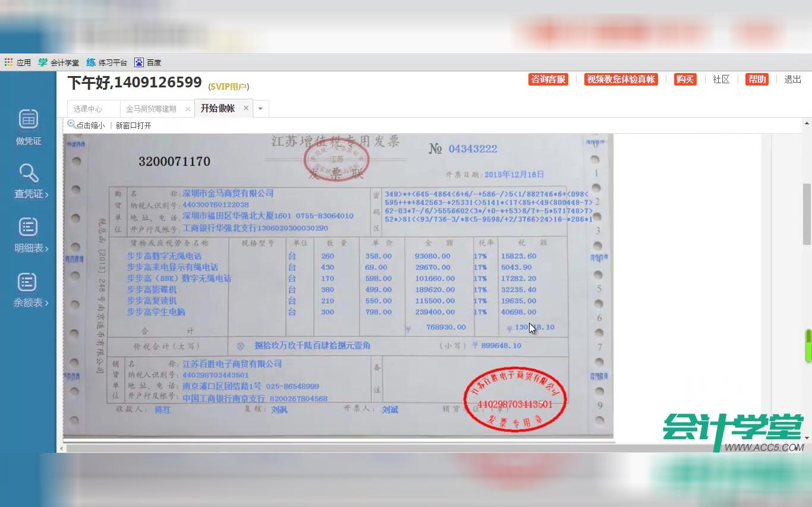Image resolution: width=812 pixels, height=507 pixels.
Task: Expand the 明细表 submenu chevron
Action: pos(46,248)
